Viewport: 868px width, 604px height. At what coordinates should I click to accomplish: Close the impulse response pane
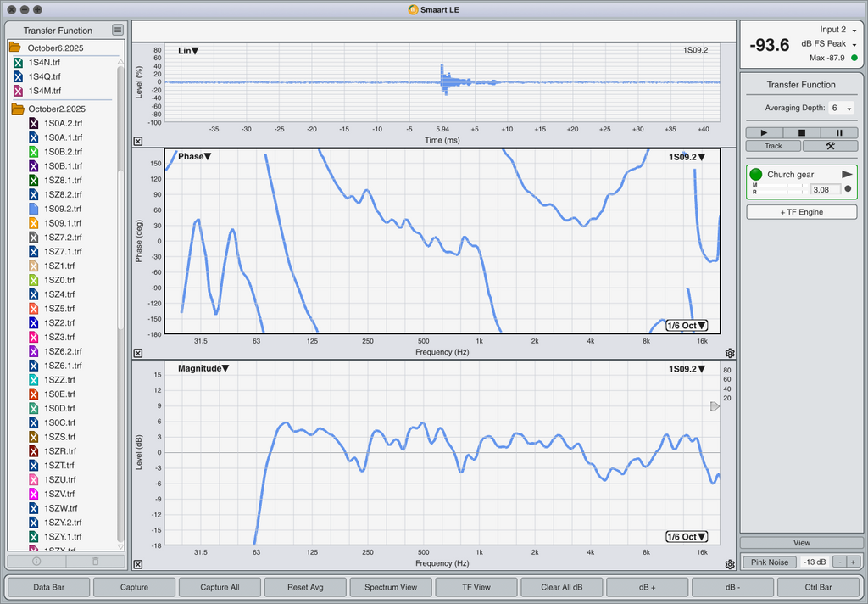click(x=138, y=142)
